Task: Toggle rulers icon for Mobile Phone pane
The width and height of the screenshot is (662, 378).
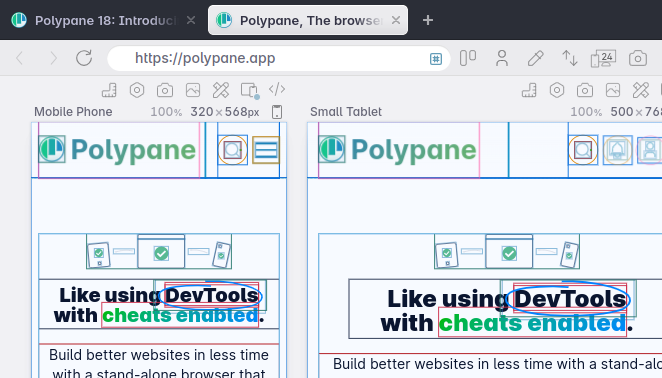Action: [109, 90]
